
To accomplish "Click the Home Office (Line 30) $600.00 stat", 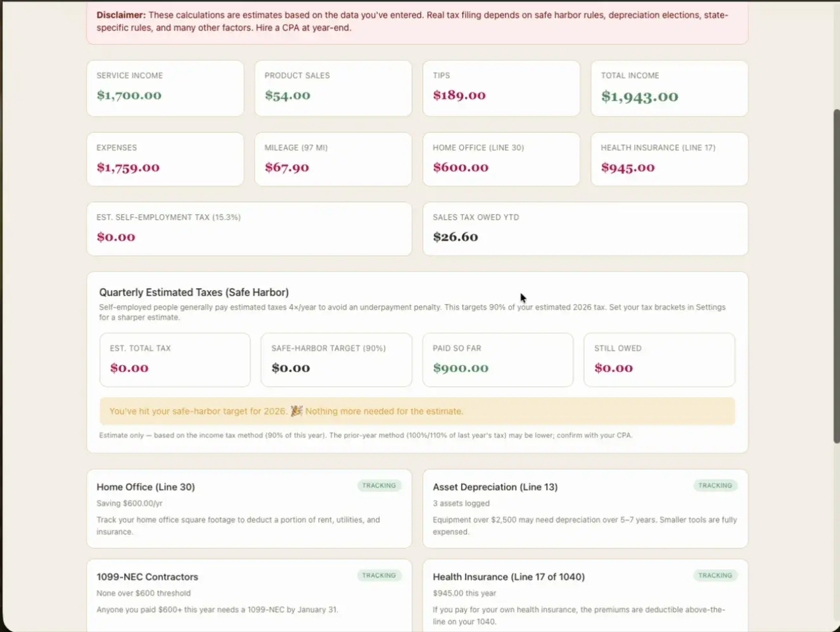I will pyautogui.click(x=501, y=159).
